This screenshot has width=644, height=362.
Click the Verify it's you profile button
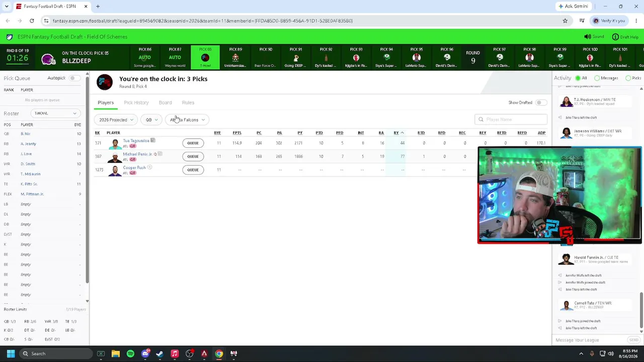pyautogui.click(x=608, y=21)
